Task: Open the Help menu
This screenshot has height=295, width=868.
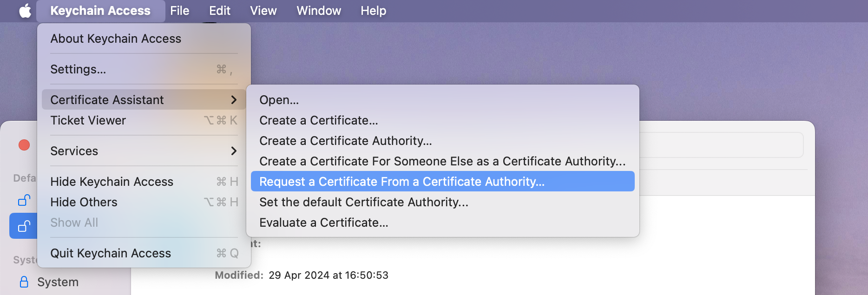Action: 373,11
